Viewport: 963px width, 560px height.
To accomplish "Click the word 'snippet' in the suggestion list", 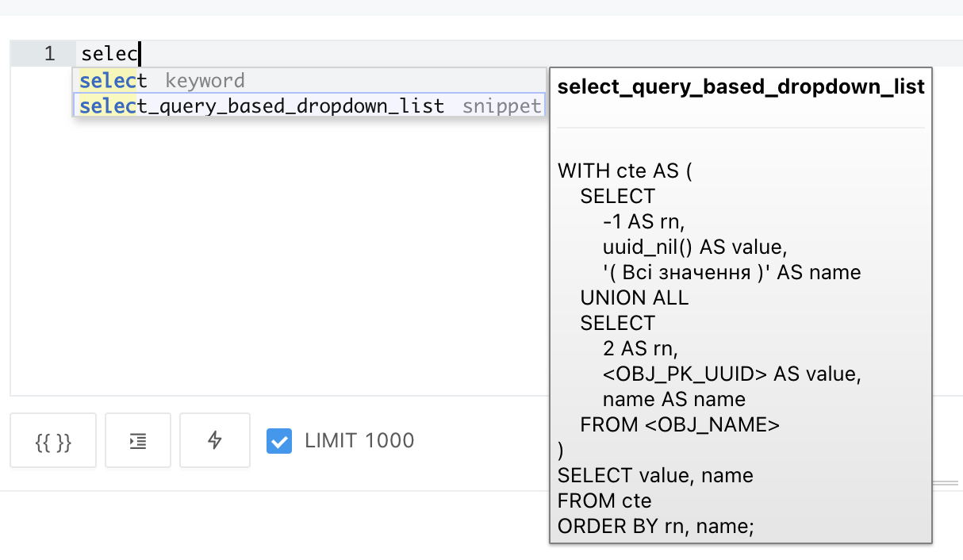I will tap(501, 105).
